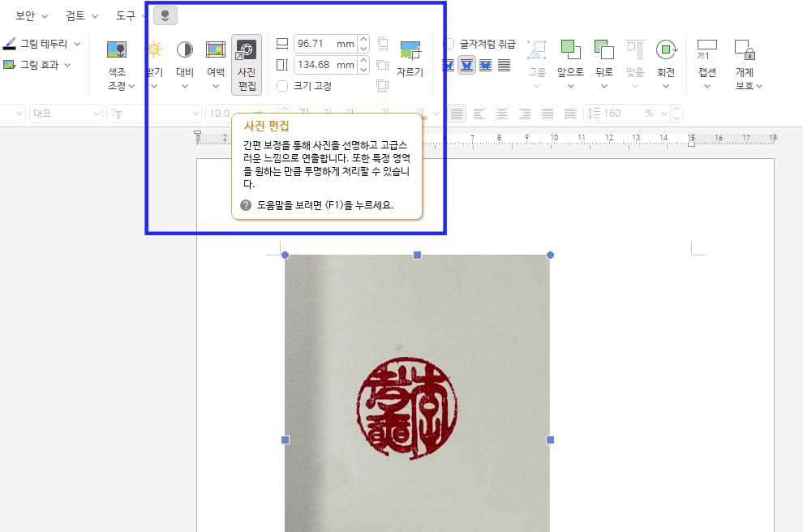Image resolution: width=803 pixels, height=532 pixels.
Task: Select the first text-wrap style toggle
Action: 448,65
